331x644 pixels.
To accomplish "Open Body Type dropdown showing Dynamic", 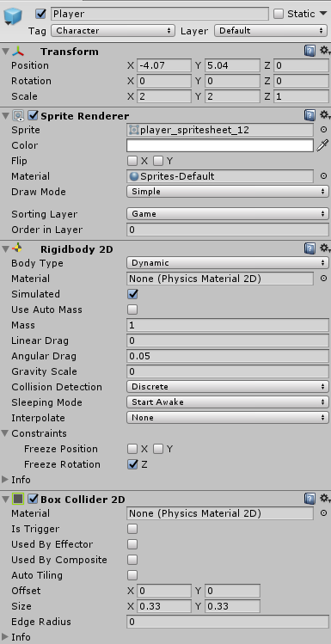I will [x=228, y=263].
